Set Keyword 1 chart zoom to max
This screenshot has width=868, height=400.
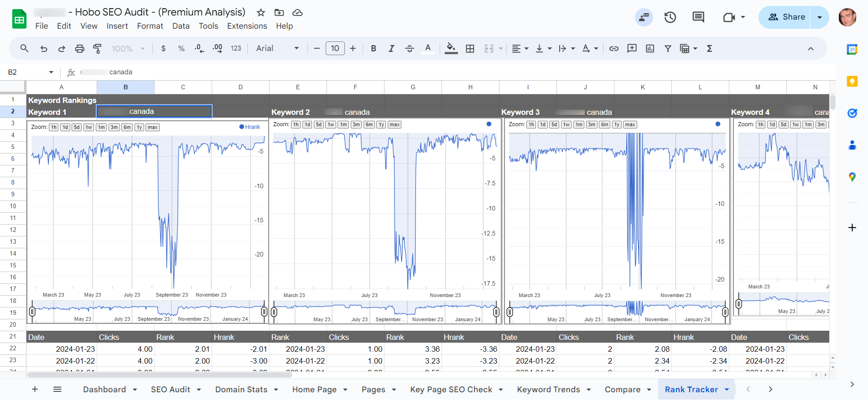[x=152, y=128]
